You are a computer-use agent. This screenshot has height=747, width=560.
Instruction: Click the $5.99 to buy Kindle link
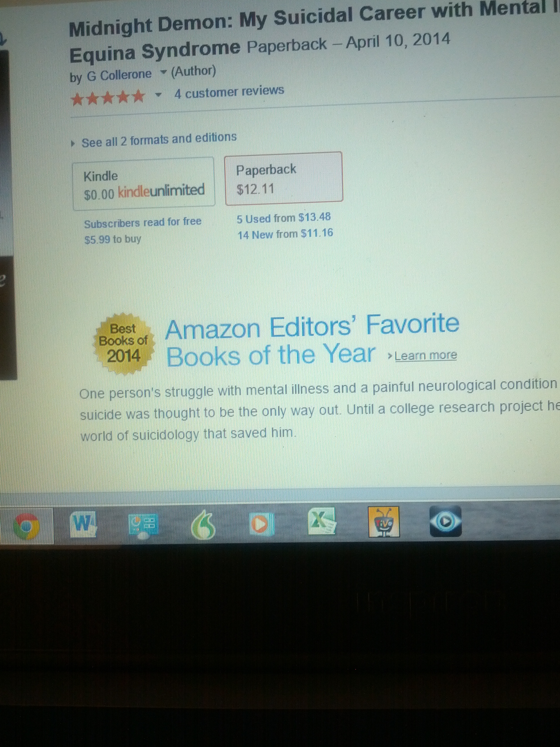pyautogui.click(x=113, y=239)
